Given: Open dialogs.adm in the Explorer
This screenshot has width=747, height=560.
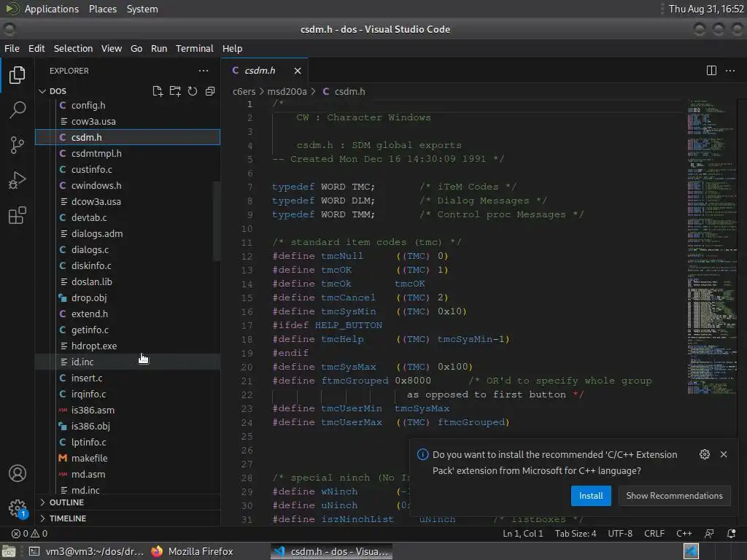Looking at the screenshot, I should pos(128,233).
